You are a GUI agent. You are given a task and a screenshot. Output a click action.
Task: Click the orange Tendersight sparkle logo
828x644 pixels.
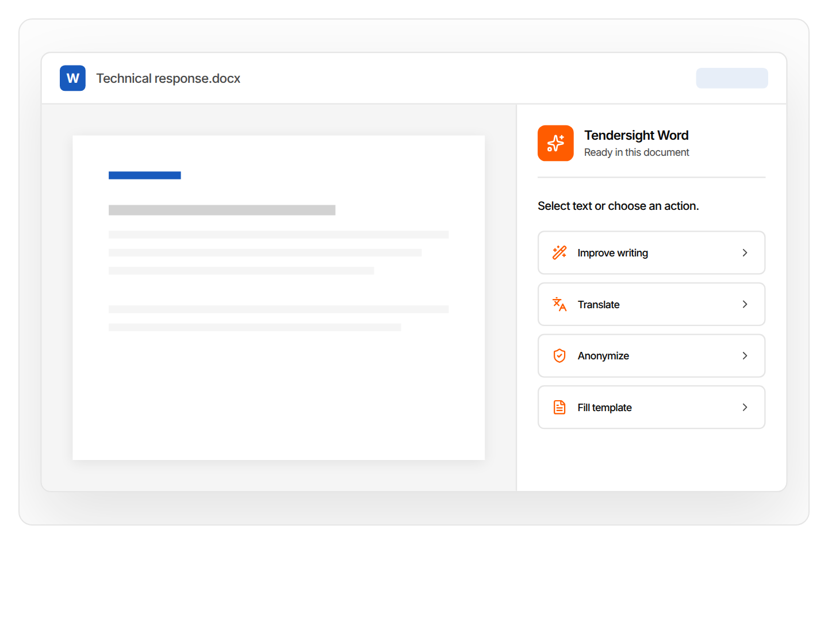tap(555, 143)
